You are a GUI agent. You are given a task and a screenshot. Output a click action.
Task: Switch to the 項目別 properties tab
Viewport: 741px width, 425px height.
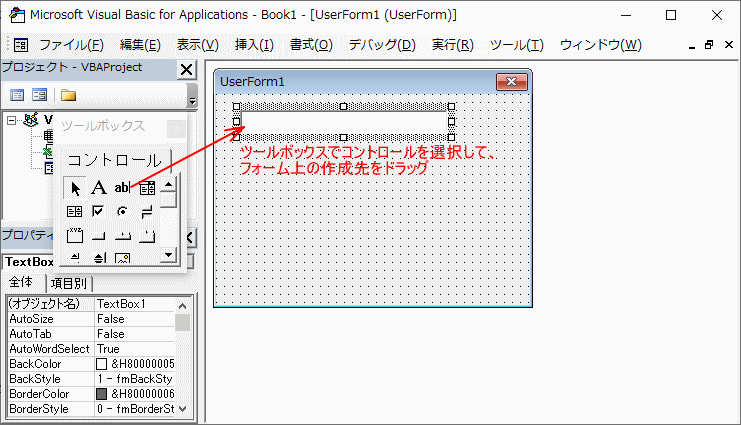(x=69, y=283)
